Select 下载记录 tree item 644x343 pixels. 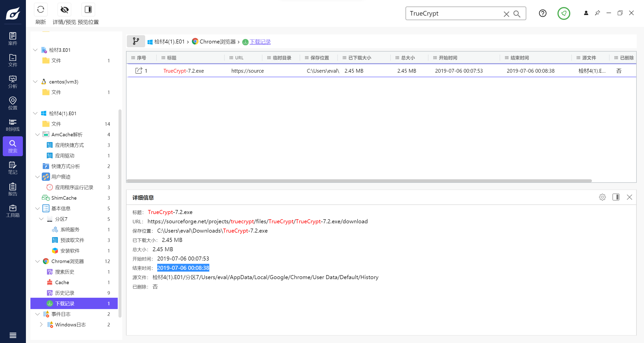(x=74, y=303)
